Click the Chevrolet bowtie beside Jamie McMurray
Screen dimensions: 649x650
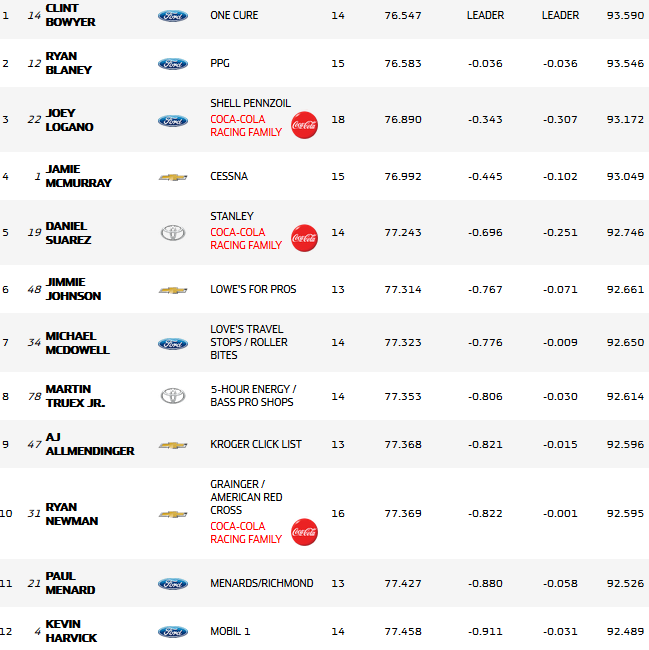(173, 177)
